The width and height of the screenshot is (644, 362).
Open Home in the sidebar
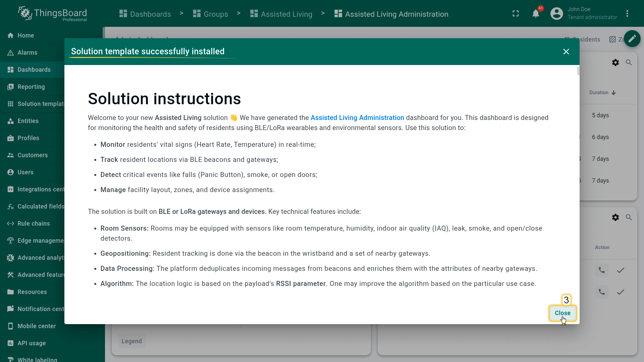tap(25, 36)
